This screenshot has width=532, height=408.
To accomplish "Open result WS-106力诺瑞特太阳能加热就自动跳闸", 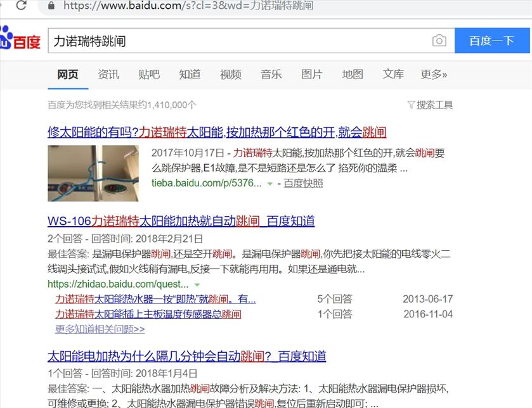I will pyautogui.click(x=181, y=221).
